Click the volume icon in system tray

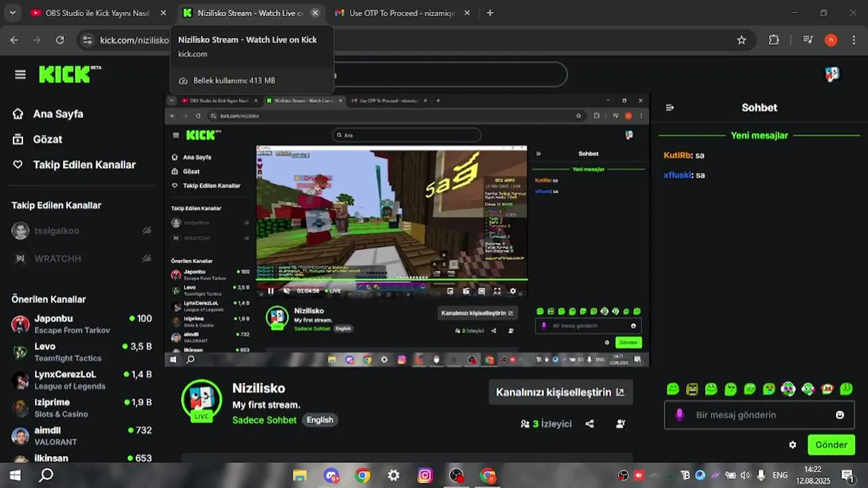tap(745, 475)
